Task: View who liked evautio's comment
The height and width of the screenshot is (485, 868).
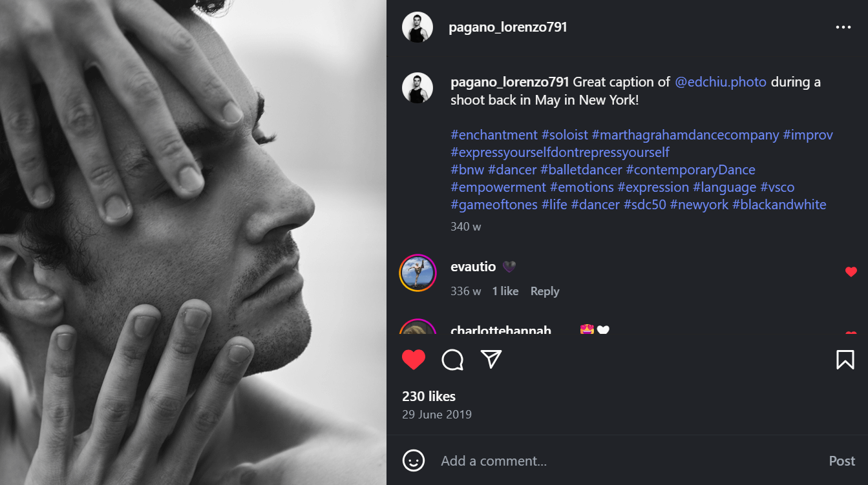Action: click(505, 291)
